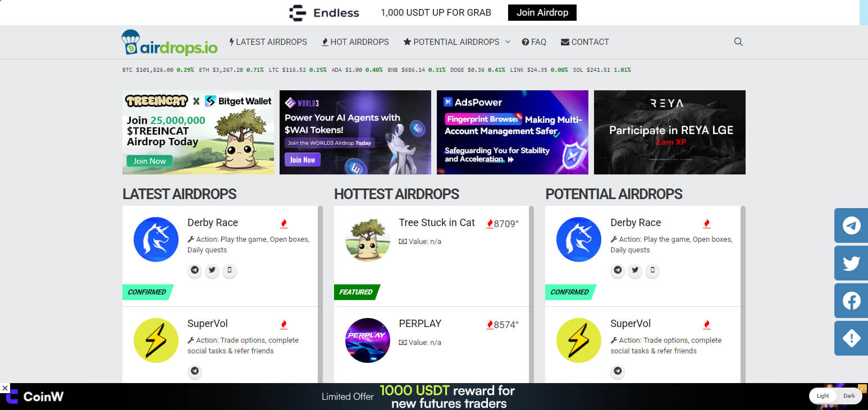Click the BTC price ticker
868x410 pixels.
coord(158,70)
